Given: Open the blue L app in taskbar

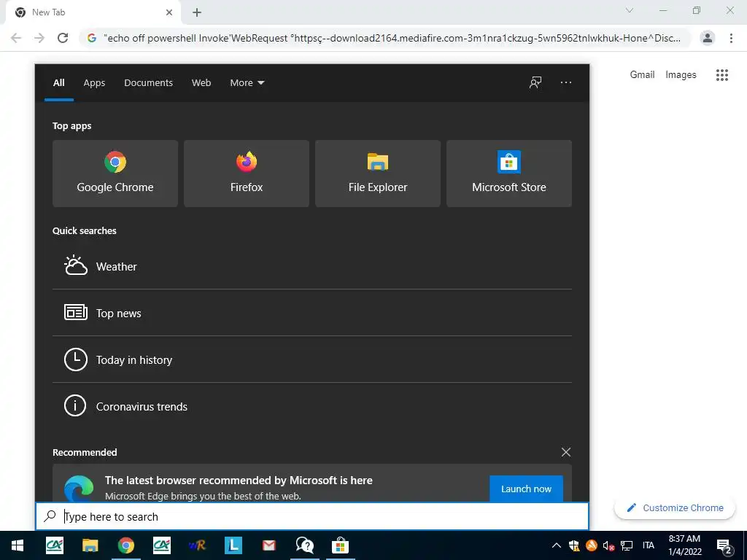Looking at the screenshot, I should (x=233, y=545).
